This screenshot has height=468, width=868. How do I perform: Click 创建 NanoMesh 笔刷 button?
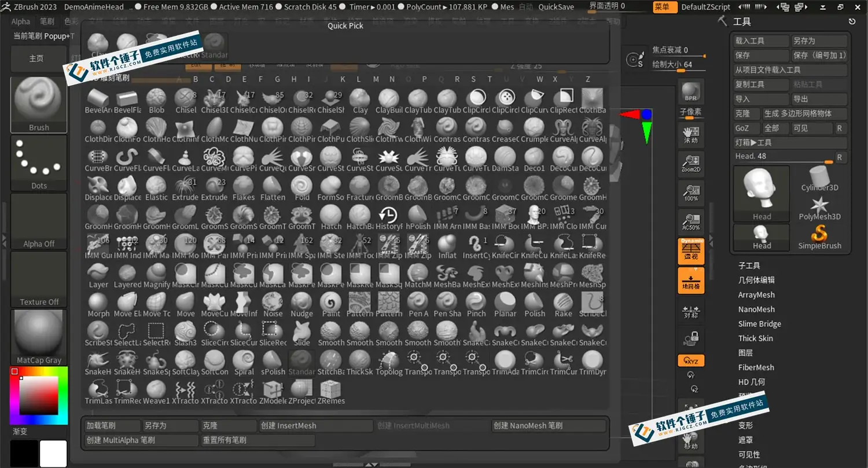pos(548,425)
